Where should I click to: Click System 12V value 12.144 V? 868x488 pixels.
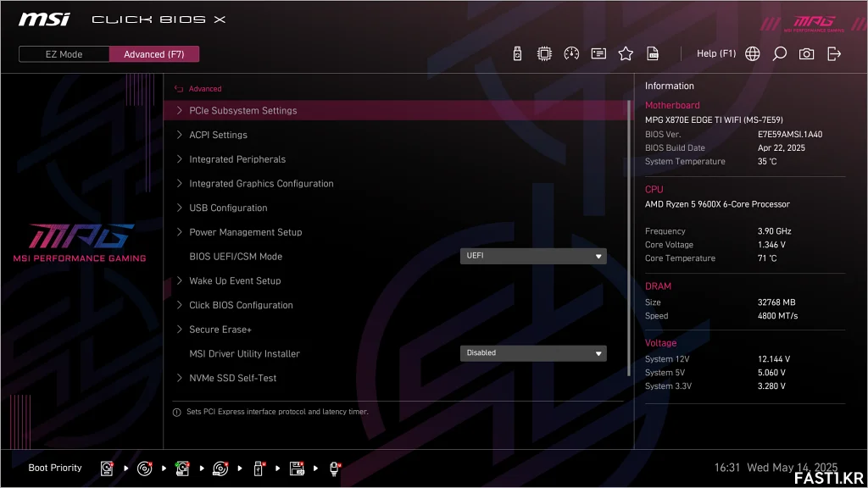tap(774, 359)
